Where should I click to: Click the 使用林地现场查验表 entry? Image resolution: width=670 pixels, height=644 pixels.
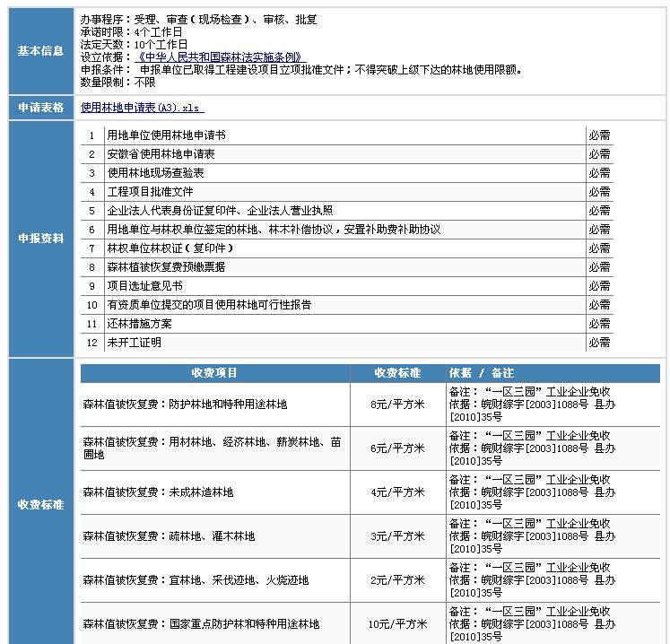(155, 173)
